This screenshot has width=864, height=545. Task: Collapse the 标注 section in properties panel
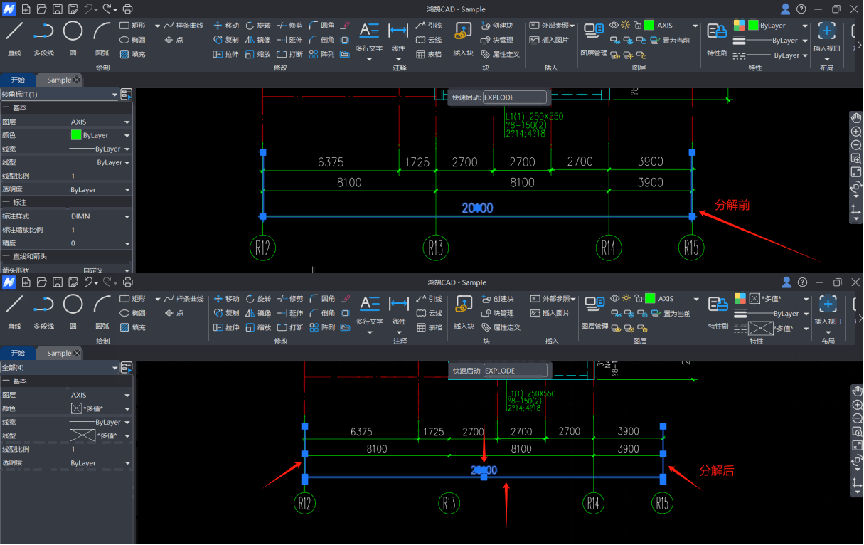(x=5, y=202)
